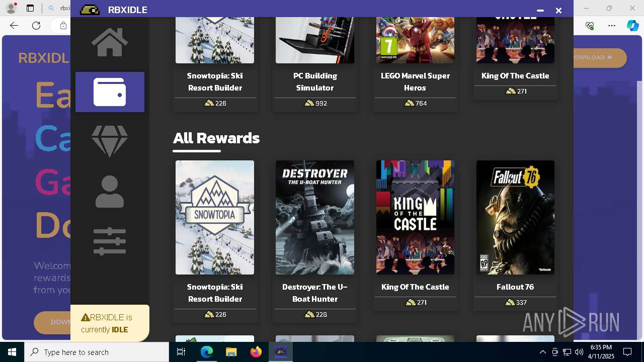Open the Microsoft Edge taskbar icon
Image resolution: width=644 pixels, height=362 pixels.
[207, 352]
